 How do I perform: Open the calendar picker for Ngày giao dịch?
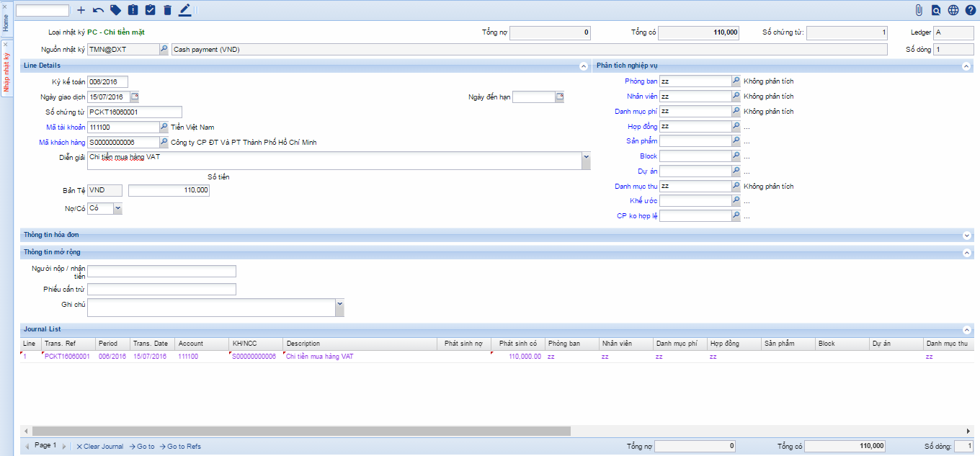coord(135,97)
